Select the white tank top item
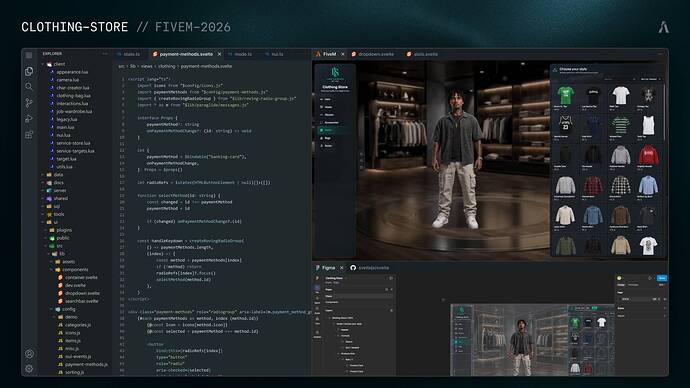The height and width of the screenshot is (388, 690). click(x=648, y=125)
